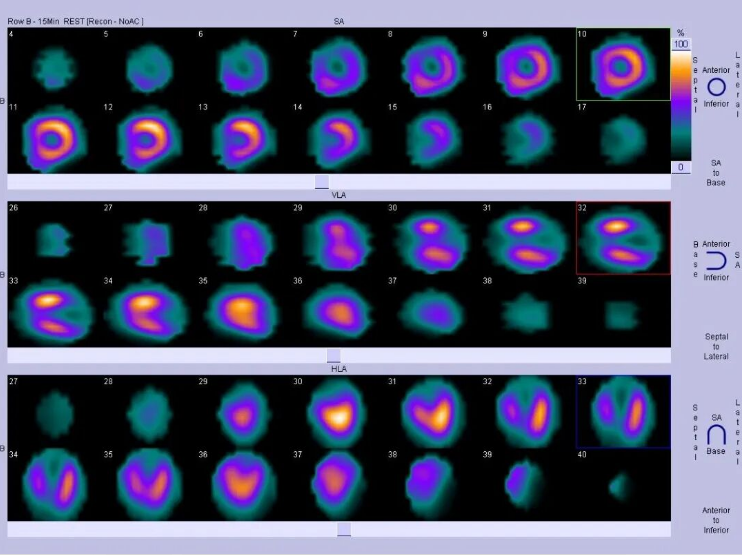
Task: Select HLA slice 40 image
Action: (622, 485)
